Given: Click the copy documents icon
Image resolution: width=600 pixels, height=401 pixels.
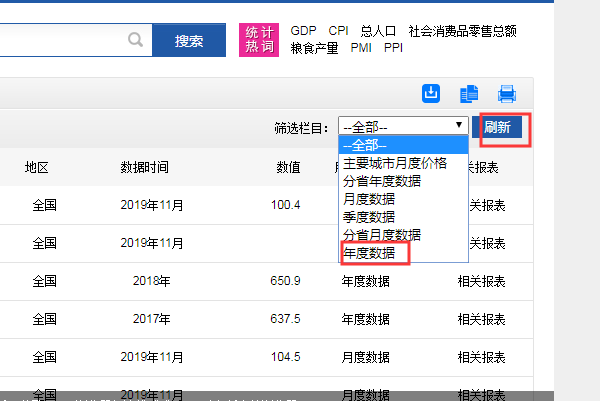Looking at the screenshot, I should pos(469,94).
